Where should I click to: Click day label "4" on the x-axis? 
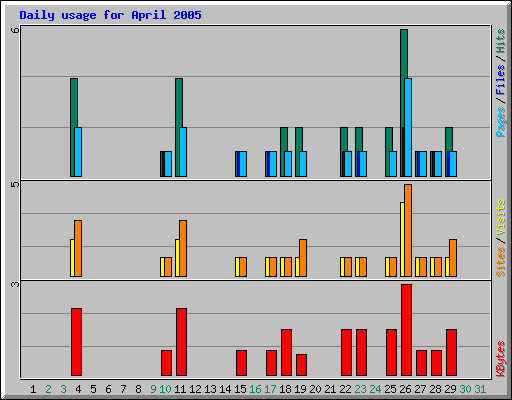(78, 389)
